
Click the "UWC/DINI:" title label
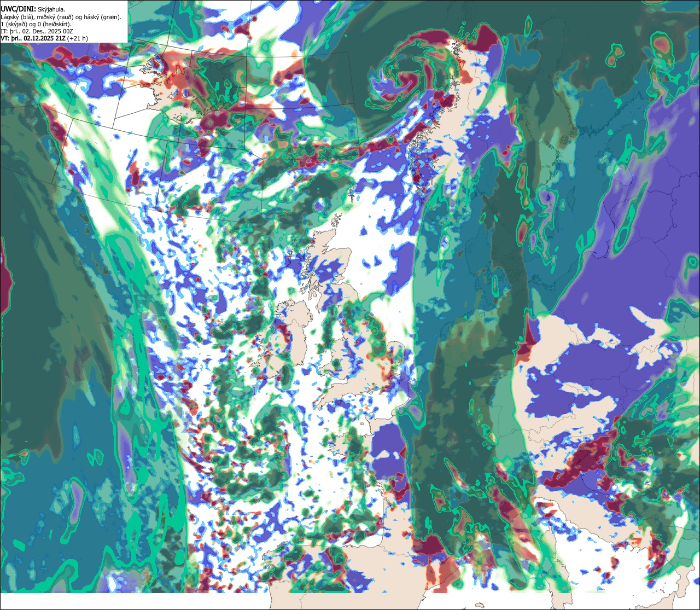tap(19, 9)
